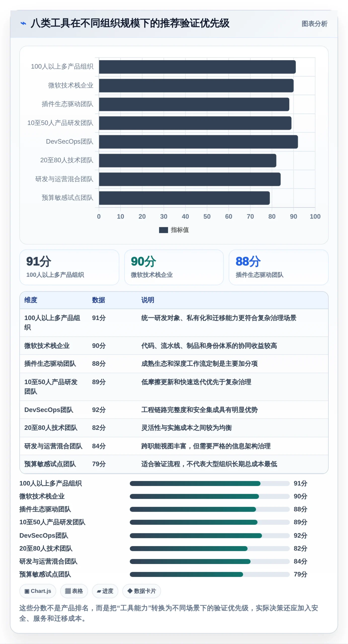
Task: Click the 20至80人技术团队 progress bar
Action: click(210, 549)
